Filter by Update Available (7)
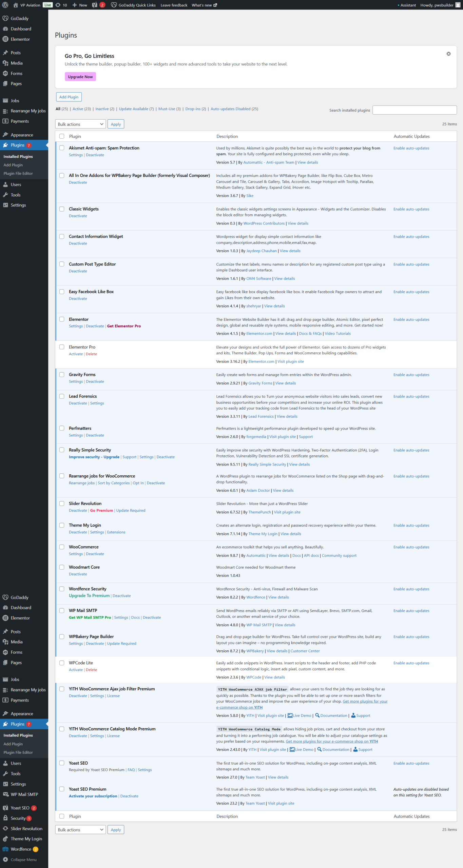Image resolution: width=463 pixels, height=868 pixels. coord(136,109)
